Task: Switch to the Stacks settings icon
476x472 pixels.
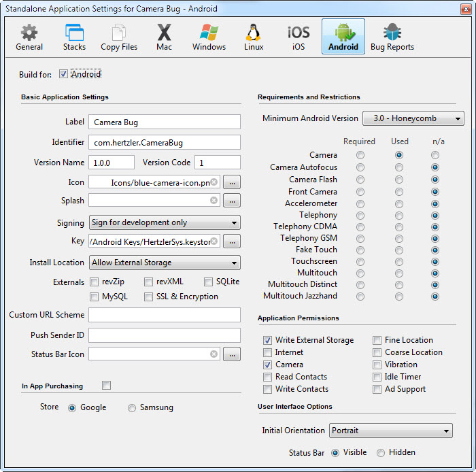Action: pyautogui.click(x=74, y=37)
